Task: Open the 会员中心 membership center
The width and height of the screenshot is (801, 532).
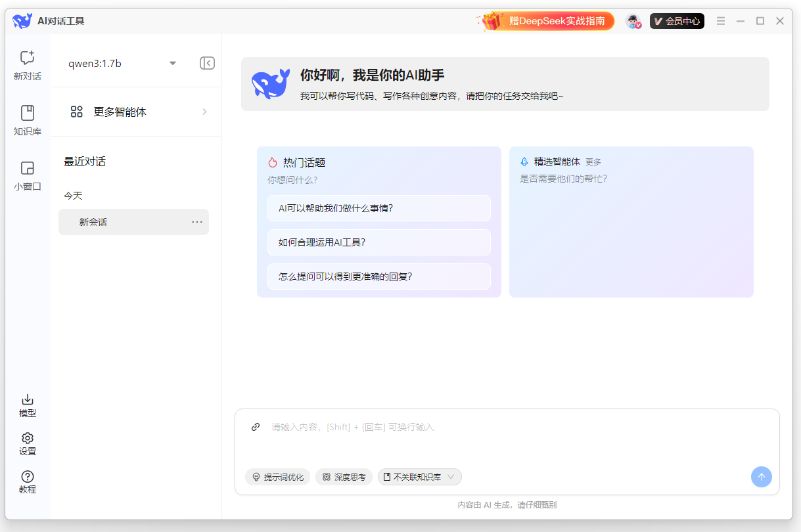Action: [x=677, y=20]
